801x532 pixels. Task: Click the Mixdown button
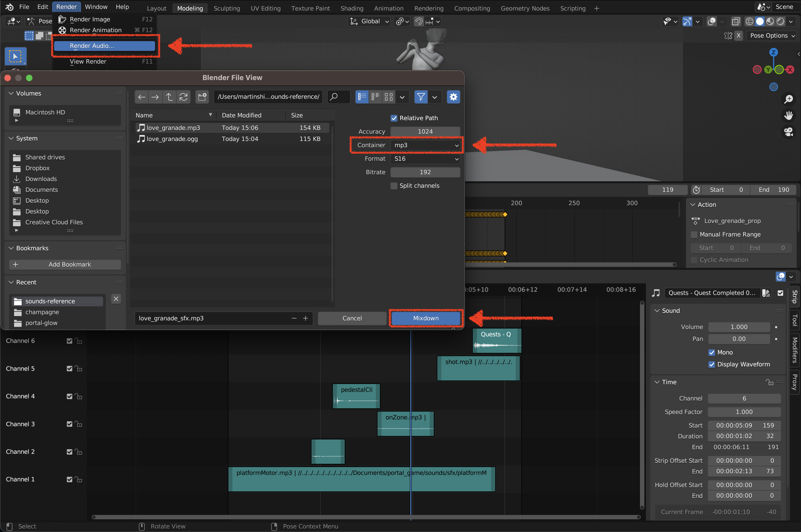(x=426, y=318)
